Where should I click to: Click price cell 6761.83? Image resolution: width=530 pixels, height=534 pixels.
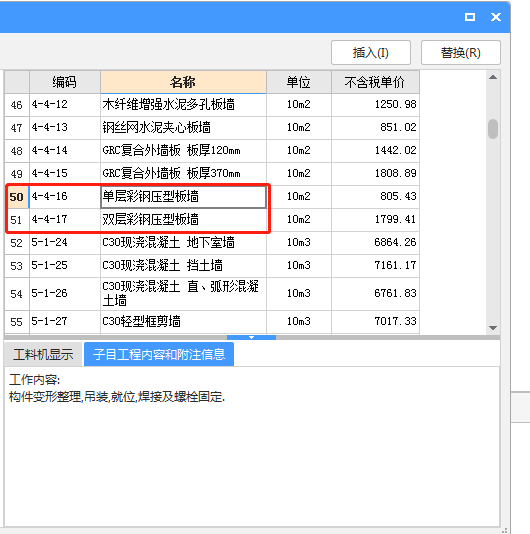[x=375, y=294]
